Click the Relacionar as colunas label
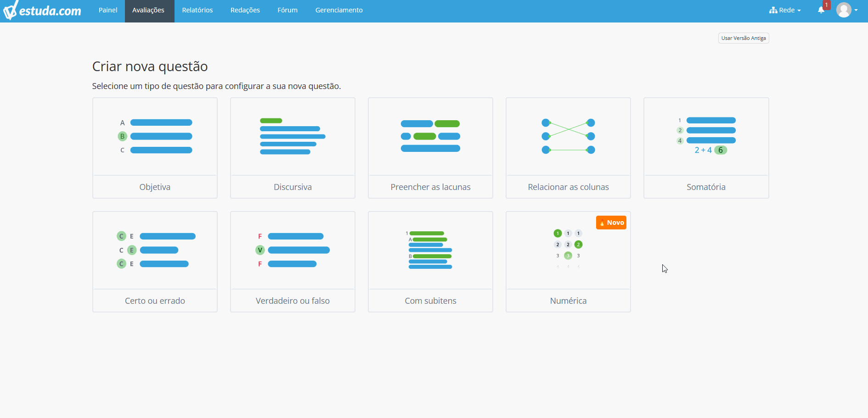Viewport: 868px width, 418px height. click(568, 187)
